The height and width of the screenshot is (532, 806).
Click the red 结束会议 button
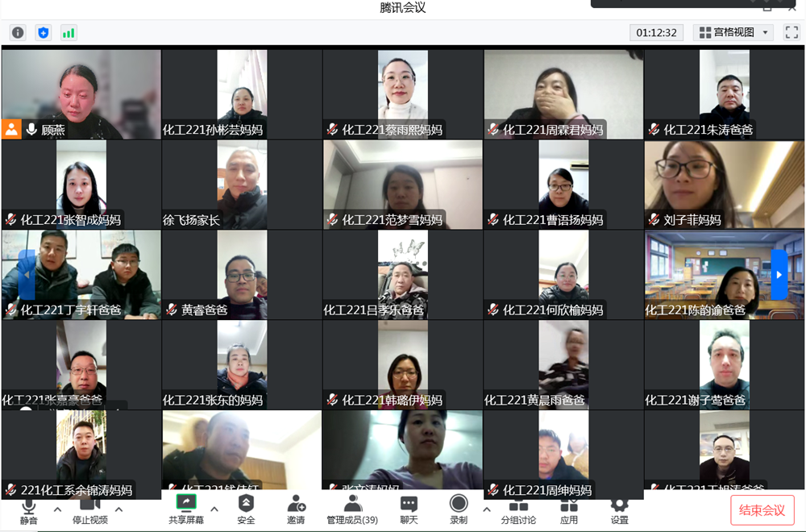[x=762, y=510]
